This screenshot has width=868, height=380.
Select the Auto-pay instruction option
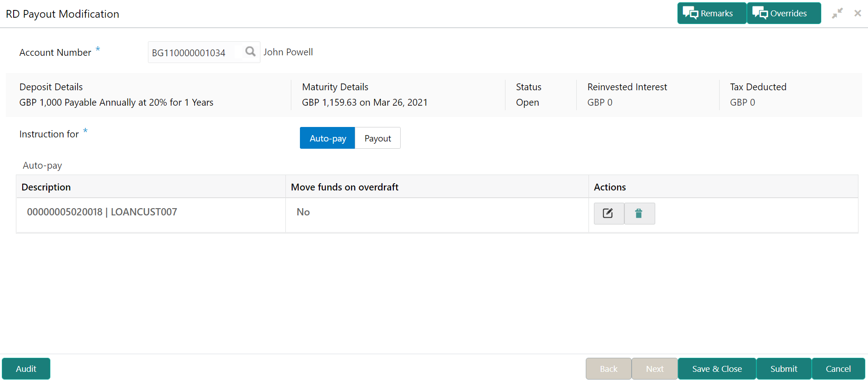tap(328, 138)
